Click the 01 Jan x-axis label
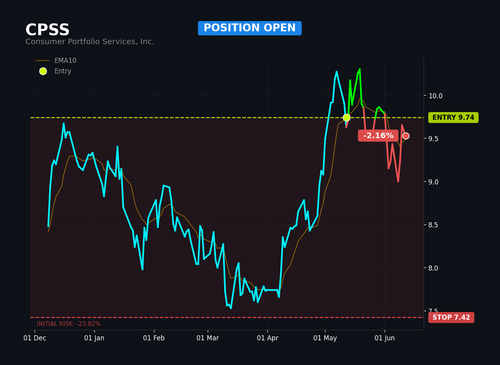Viewport: 500px width, 365px height. pos(94,338)
